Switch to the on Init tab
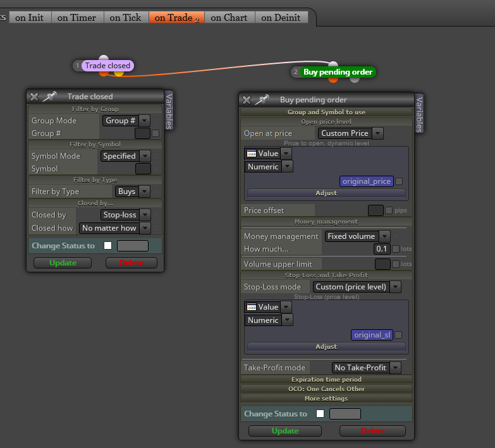Viewport: 495px width, 448px height. (x=29, y=18)
